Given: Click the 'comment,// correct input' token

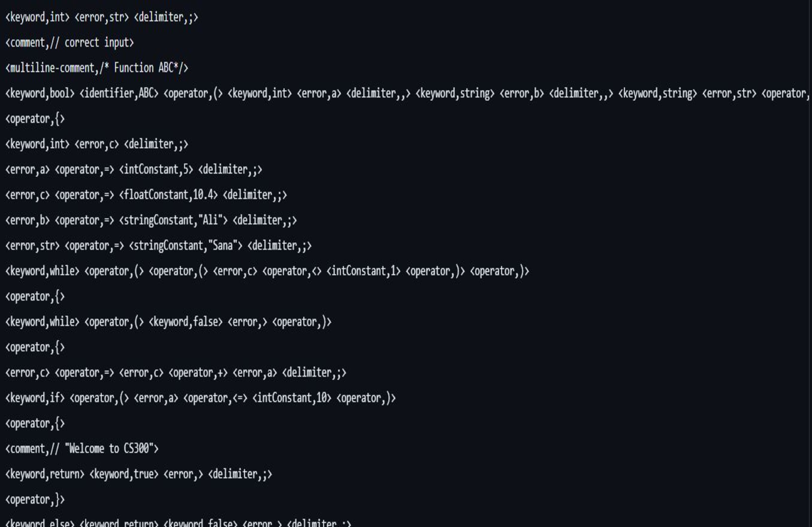Looking at the screenshot, I should [70, 43].
